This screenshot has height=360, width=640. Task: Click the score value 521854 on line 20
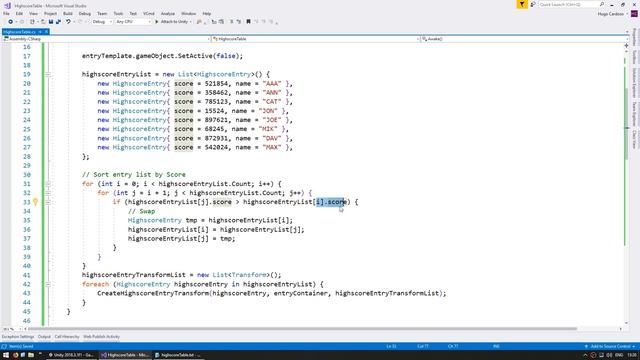point(216,83)
